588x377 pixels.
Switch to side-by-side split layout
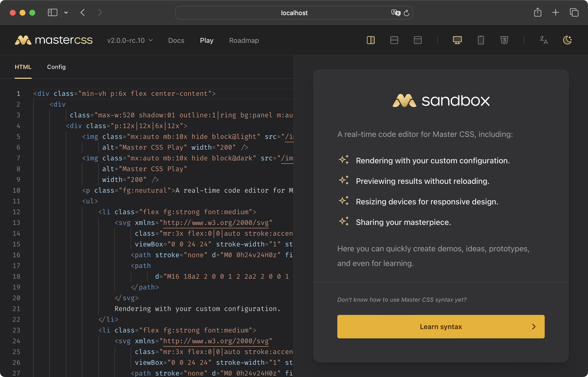(371, 40)
